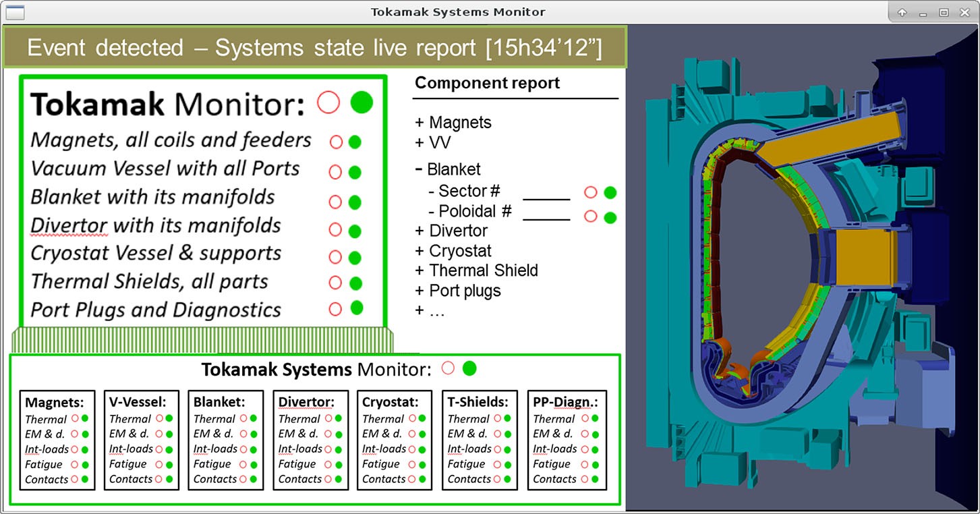Screen dimensions: 980x514
Task: Click red ring indicator next to Tokamak Monitor heading
Action: pos(328,103)
